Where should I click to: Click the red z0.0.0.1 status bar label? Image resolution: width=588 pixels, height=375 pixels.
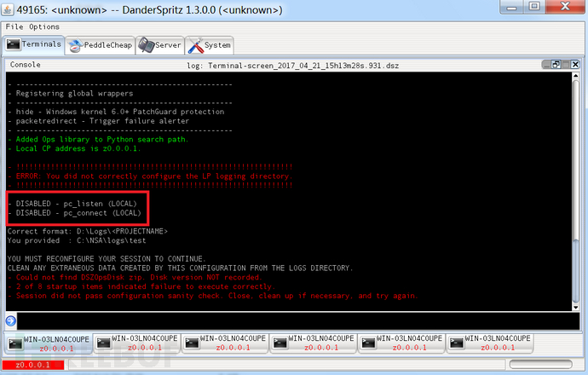pyautogui.click(x=33, y=365)
